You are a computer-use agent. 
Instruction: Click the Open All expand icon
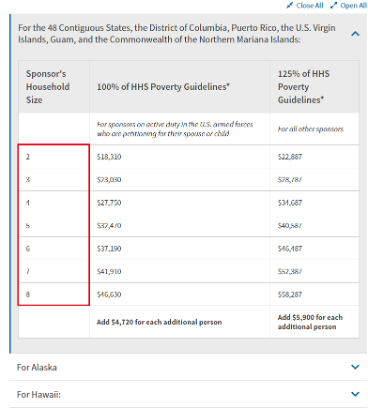[x=334, y=5]
